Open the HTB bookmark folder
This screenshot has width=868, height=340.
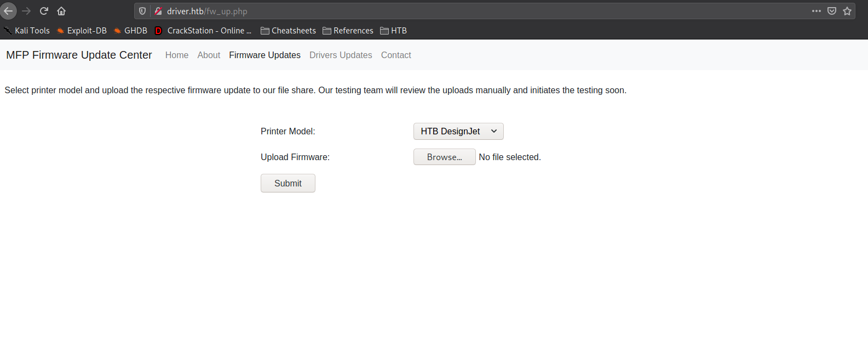click(x=398, y=31)
